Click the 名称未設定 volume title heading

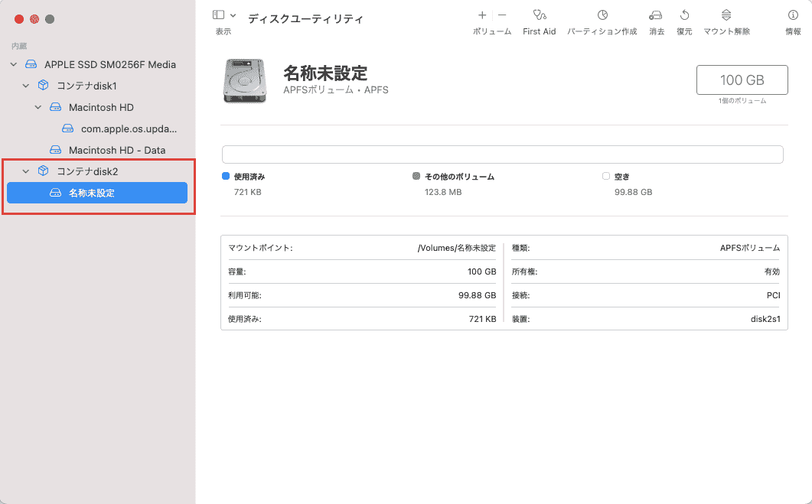pos(325,73)
